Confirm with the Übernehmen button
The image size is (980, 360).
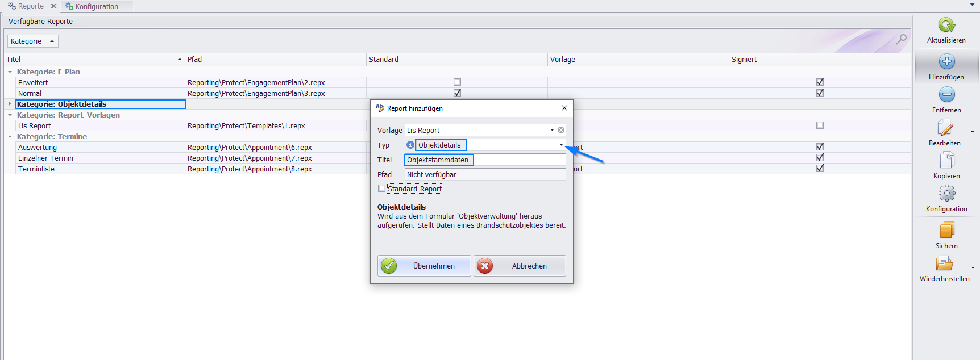(x=424, y=266)
